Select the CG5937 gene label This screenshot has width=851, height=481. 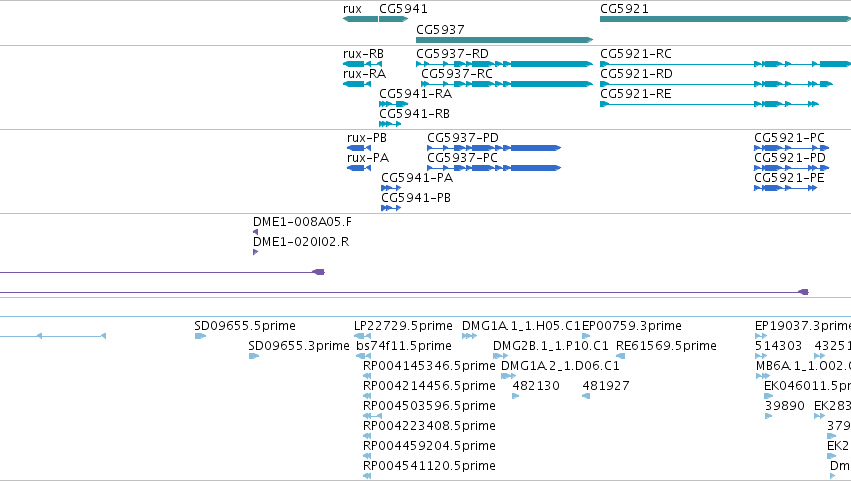click(x=440, y=29)
